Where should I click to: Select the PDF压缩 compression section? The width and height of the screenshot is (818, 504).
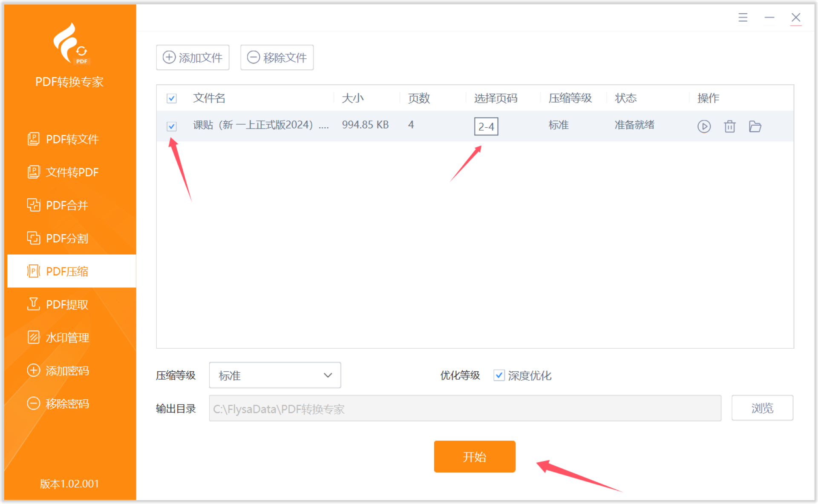tap(72, 271)
